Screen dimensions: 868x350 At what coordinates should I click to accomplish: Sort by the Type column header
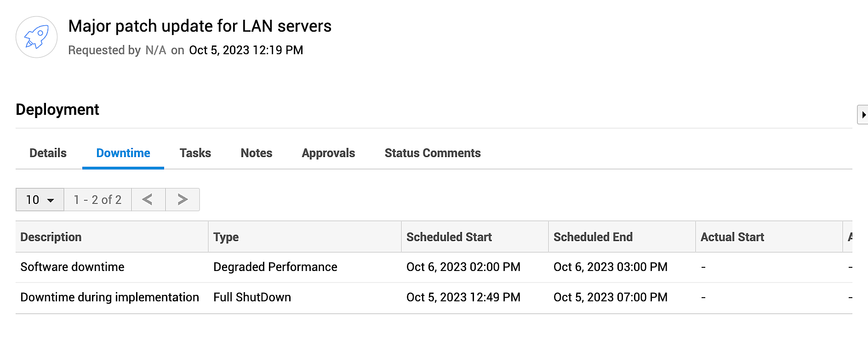[225, 237]
